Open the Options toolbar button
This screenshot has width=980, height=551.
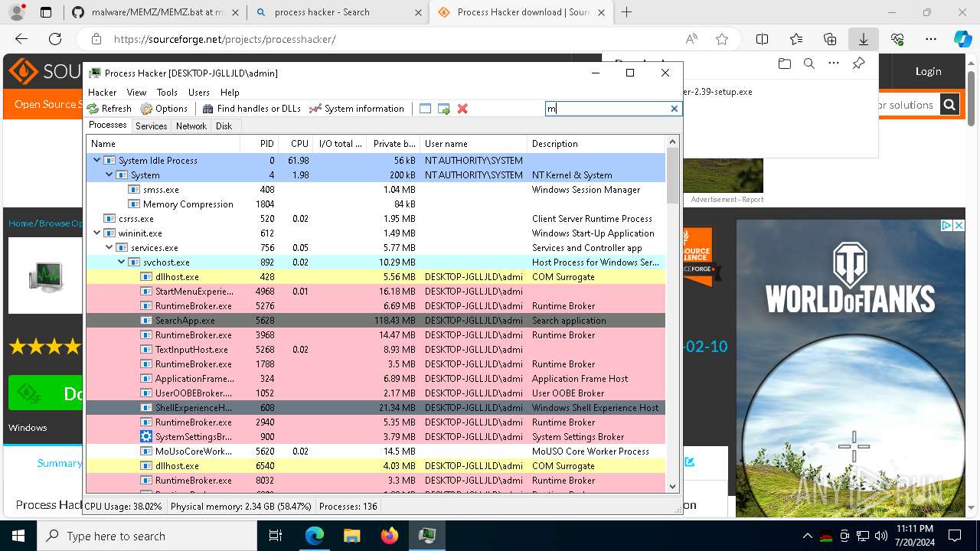pos(164,109)
